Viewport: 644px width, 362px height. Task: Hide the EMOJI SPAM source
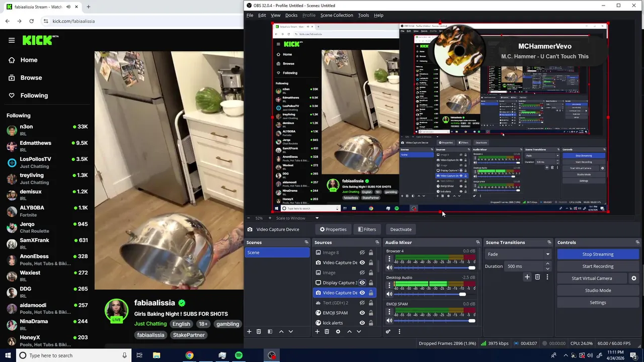pos(362,313)
